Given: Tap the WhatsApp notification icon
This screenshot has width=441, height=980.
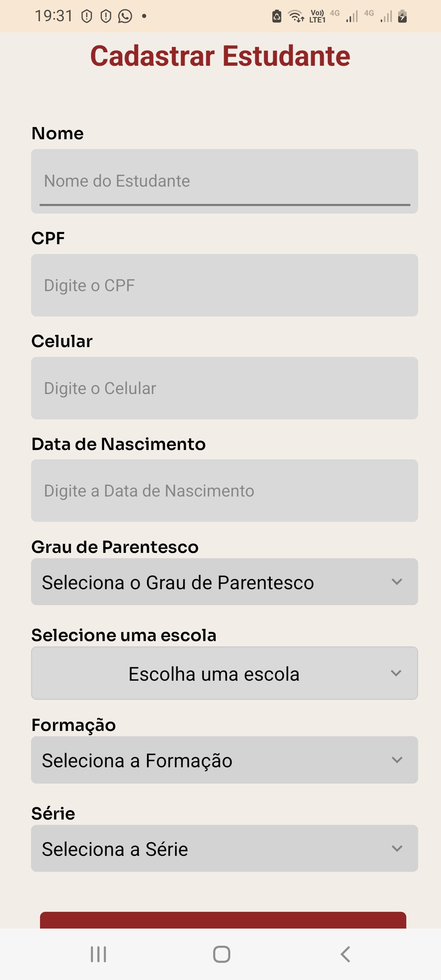Looking at the screenshot, I should pos(125,16).
